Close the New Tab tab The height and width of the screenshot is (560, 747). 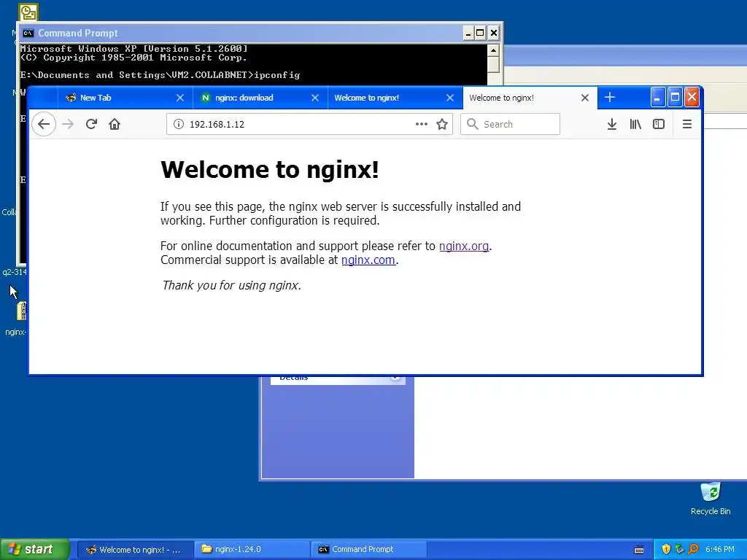coord(180,98)
